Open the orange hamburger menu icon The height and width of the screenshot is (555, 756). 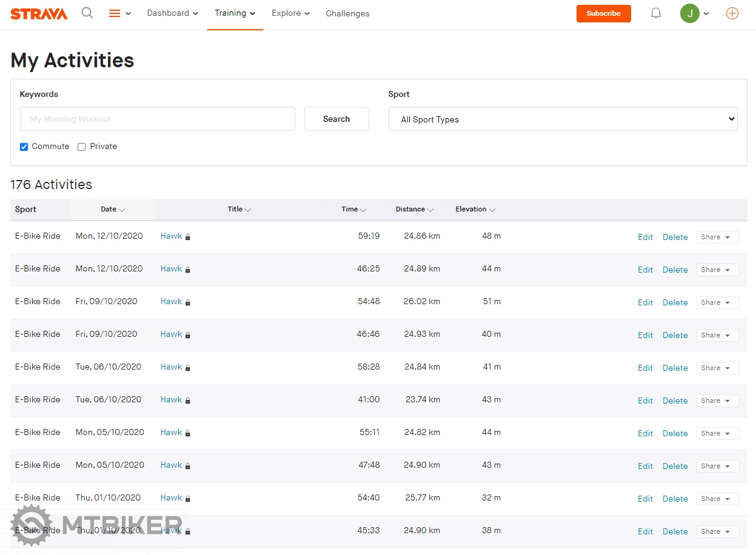tap(115, 13)
